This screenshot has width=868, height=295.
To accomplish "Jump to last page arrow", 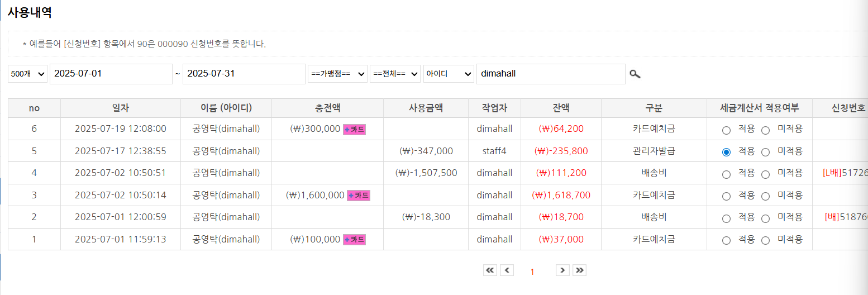I will (579, 270).
